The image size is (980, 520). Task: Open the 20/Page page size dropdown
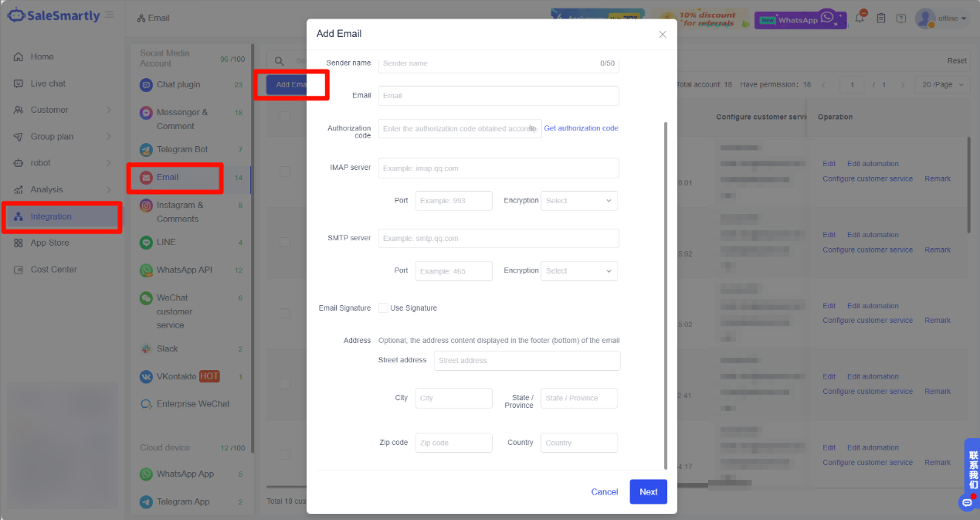click(x=941, y=83)
